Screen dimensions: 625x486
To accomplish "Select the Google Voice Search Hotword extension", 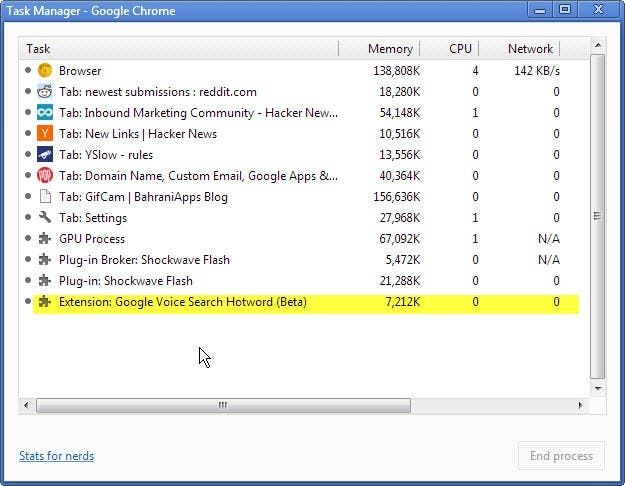I will pos(306,303).
